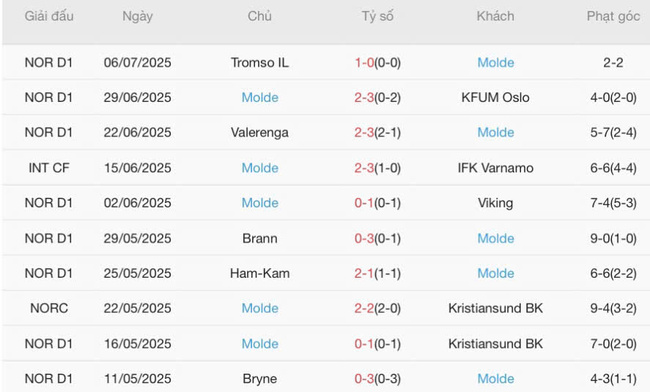Select the INT CF league label
This screenshot has height=392, width=650.
pos(49,168)
